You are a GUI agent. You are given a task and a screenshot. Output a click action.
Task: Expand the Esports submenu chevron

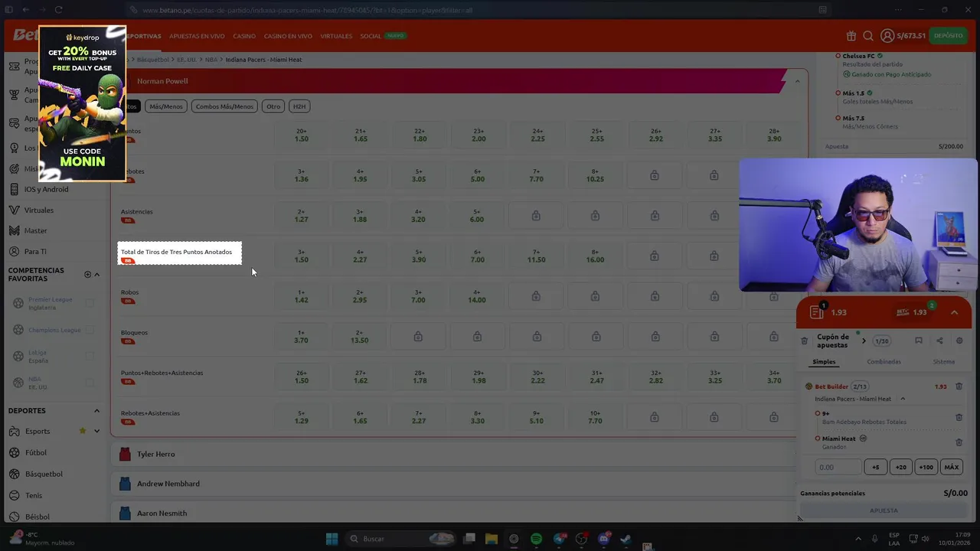click(x=96, y=431)
